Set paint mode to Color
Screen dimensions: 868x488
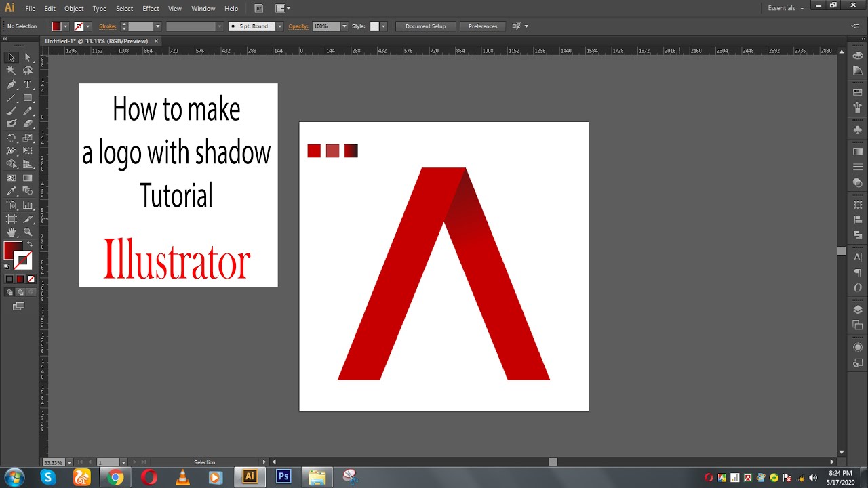9,279
